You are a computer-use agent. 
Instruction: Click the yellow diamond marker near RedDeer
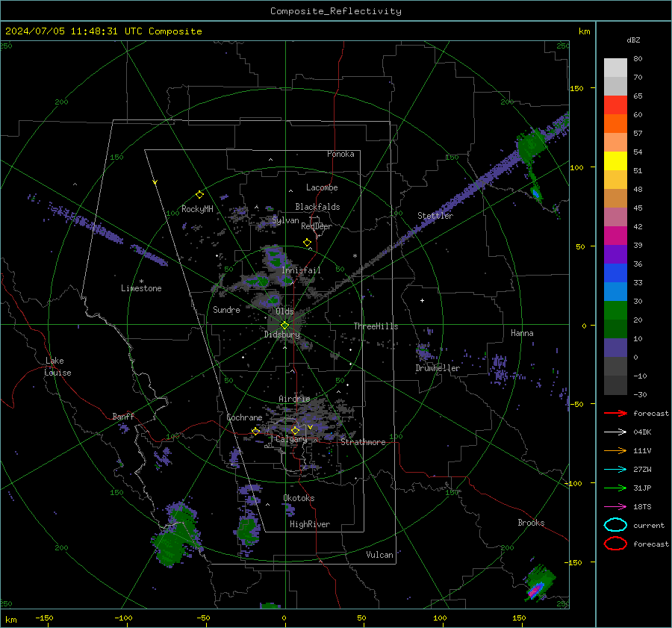(x=308, y=243)
